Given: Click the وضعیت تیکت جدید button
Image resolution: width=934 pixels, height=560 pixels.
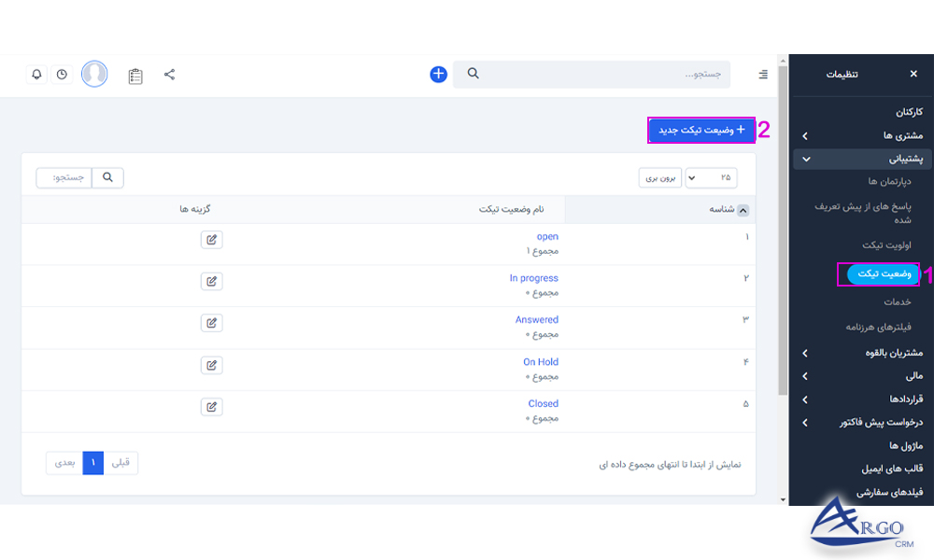Looking at the screenshot, I should point(701,131).
